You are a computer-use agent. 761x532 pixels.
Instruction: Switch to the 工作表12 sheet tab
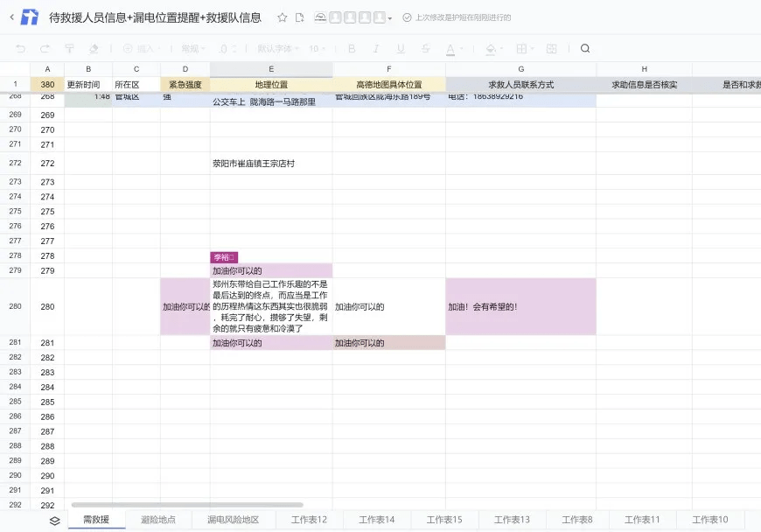[309, 520]
